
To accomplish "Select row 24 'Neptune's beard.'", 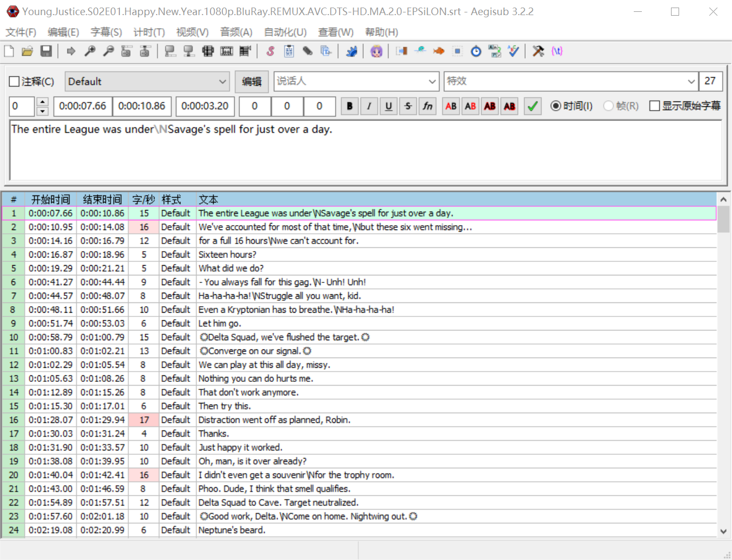I will tap(359, 530).
